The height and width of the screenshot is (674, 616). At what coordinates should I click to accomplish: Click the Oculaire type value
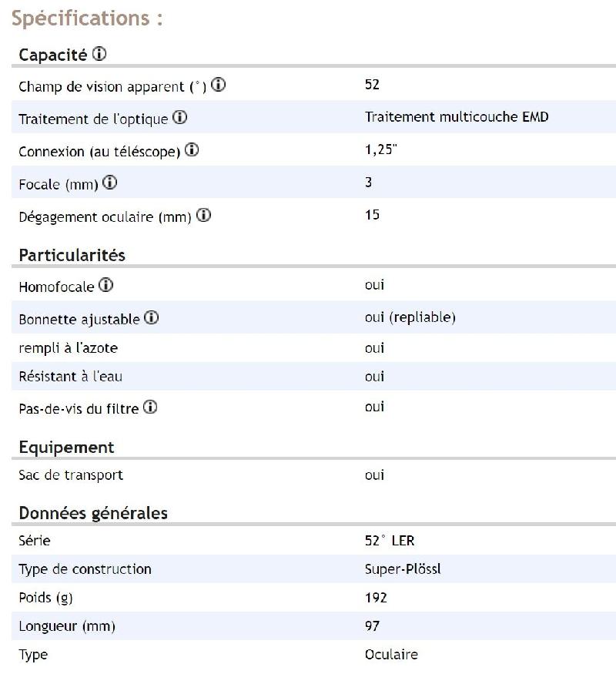pyautogui.click(x=391, y=655)
